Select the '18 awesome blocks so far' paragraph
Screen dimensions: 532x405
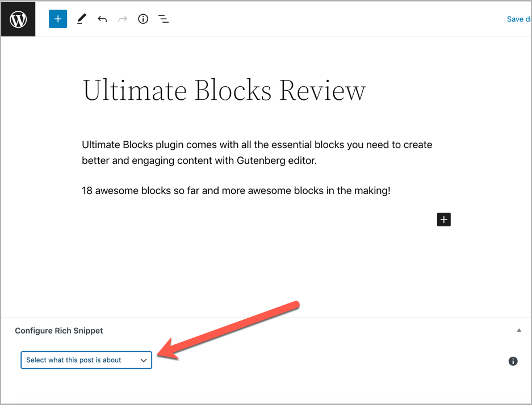click(236, 191)
